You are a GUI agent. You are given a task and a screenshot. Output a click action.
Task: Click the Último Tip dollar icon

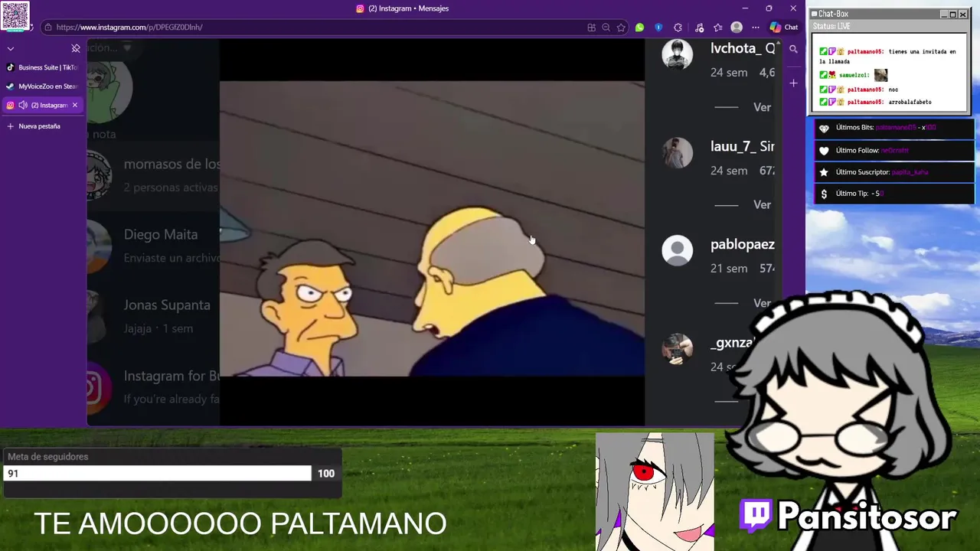point(824,194)
